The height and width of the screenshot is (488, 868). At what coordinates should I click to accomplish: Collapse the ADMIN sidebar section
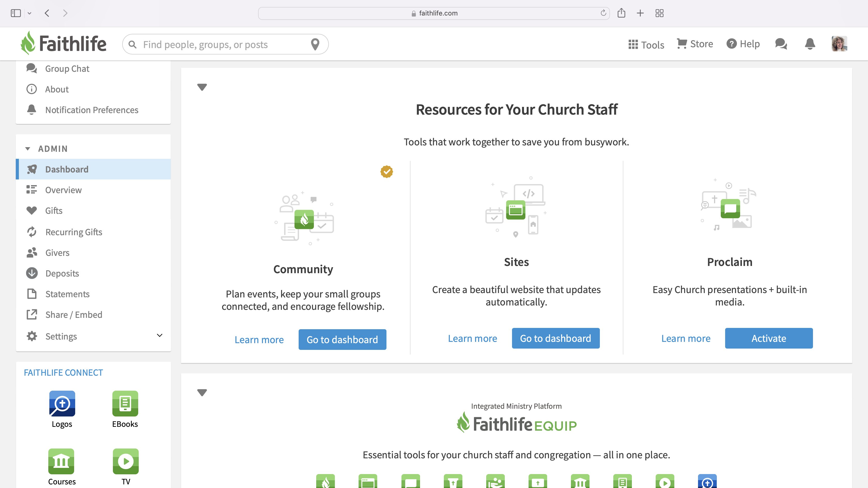(28, 148)
